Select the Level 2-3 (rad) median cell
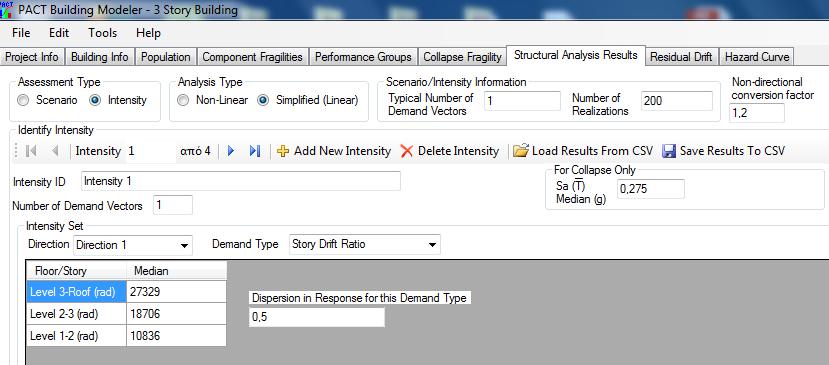 [177, 314]
